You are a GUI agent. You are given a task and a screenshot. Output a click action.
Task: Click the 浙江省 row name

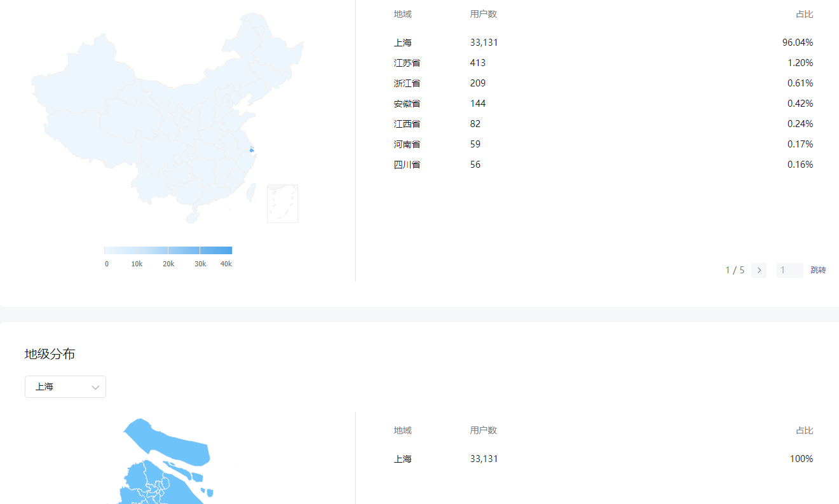tap(407, 83)
